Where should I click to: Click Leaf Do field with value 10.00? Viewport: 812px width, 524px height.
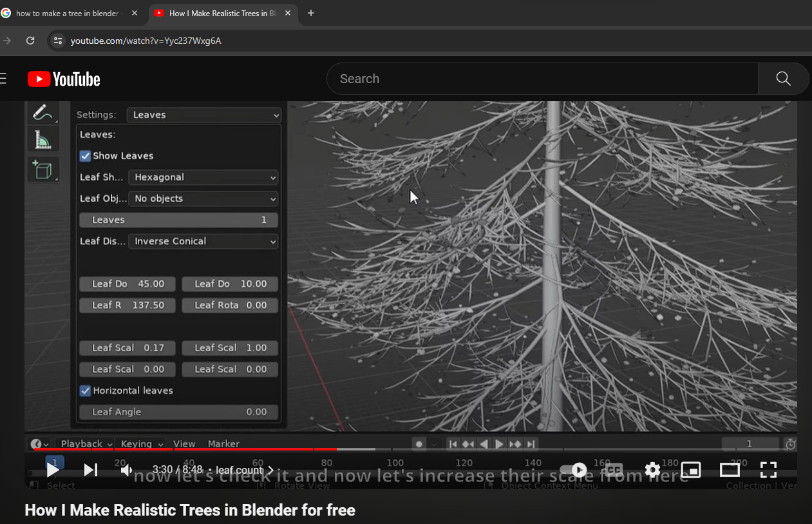coord(230,284)
